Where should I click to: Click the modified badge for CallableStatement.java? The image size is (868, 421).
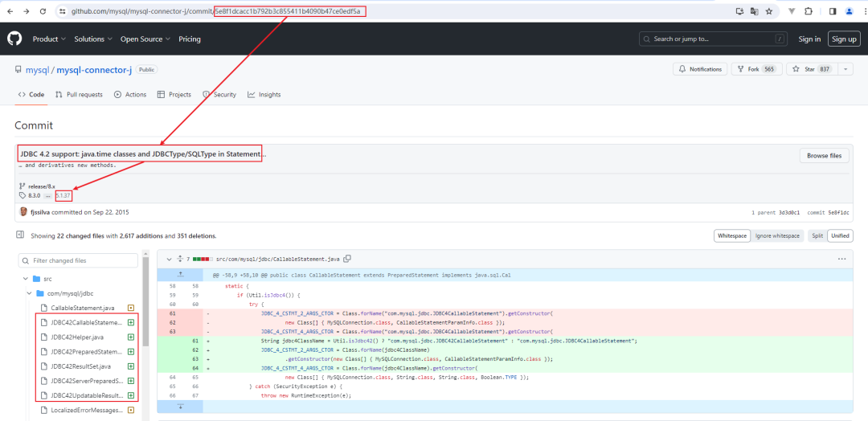pos(131,308)
